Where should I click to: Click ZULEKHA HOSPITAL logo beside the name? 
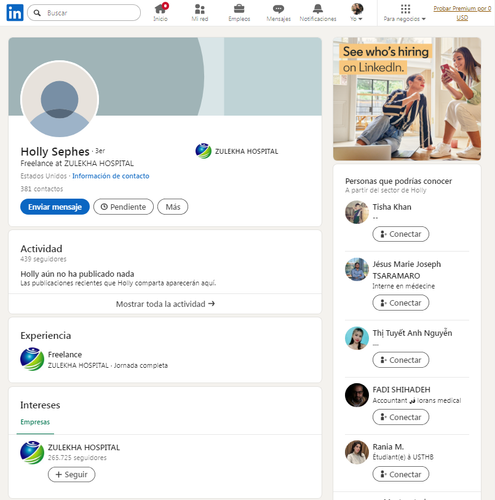tap(203, 151)
